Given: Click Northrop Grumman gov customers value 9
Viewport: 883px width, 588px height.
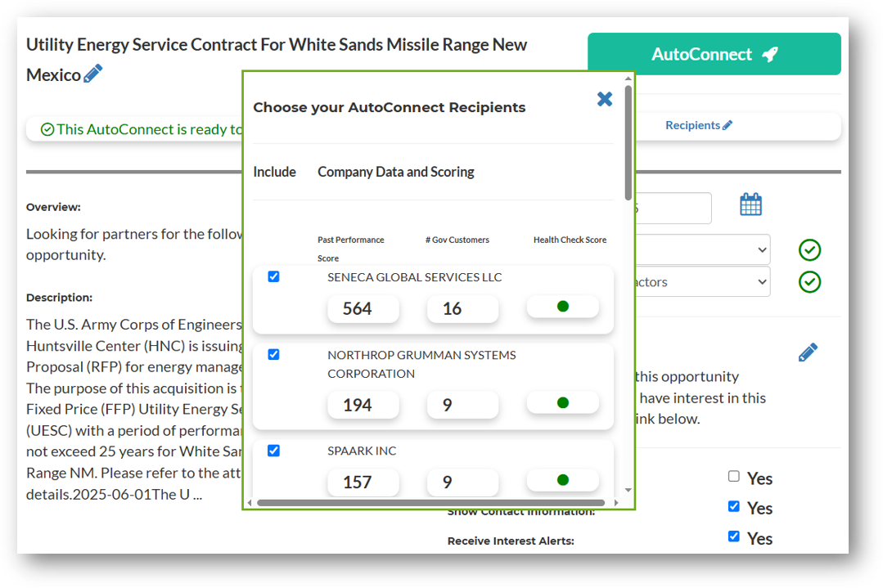Looking at the screenshot, I should click(462, 405).
